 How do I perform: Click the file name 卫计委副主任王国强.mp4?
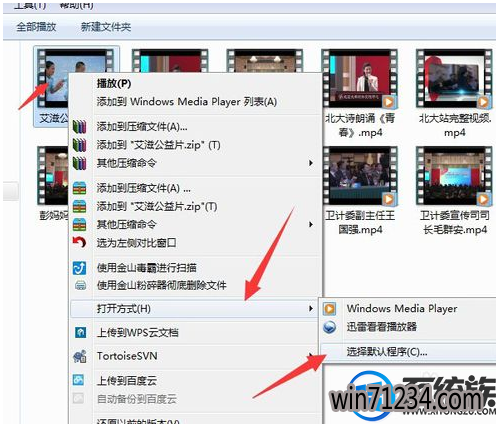click(x=360, y=223)
